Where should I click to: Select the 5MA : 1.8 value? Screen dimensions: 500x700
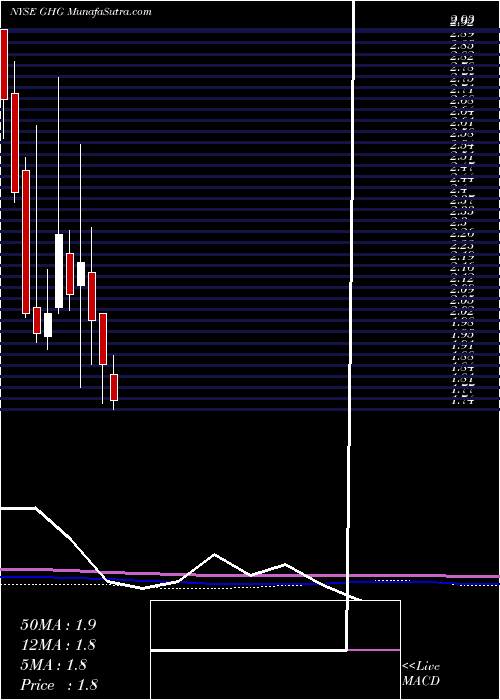coord(54,664)
